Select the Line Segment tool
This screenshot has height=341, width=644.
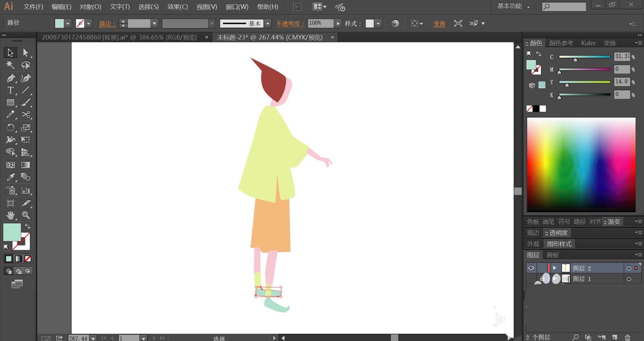click(x=26, y=90)
